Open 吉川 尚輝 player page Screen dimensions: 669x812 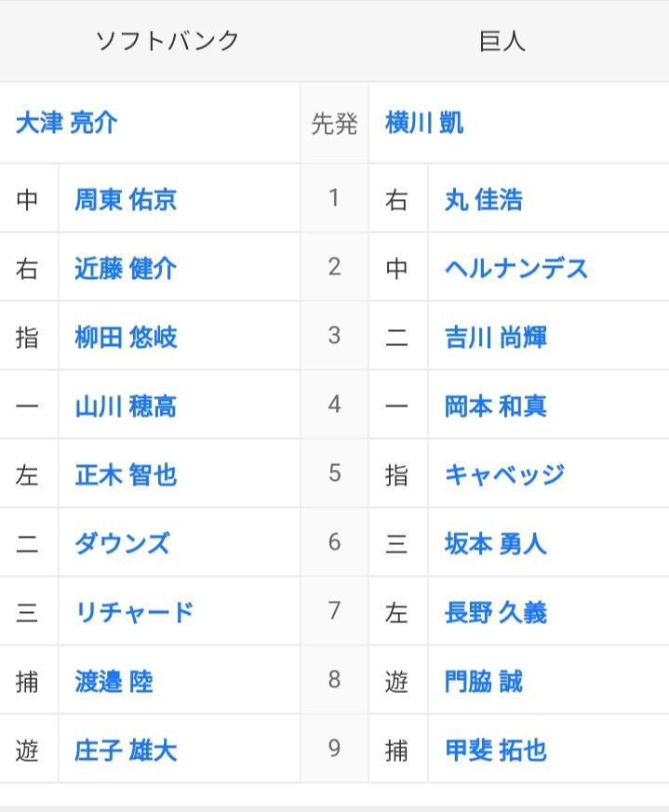point(496,338)
